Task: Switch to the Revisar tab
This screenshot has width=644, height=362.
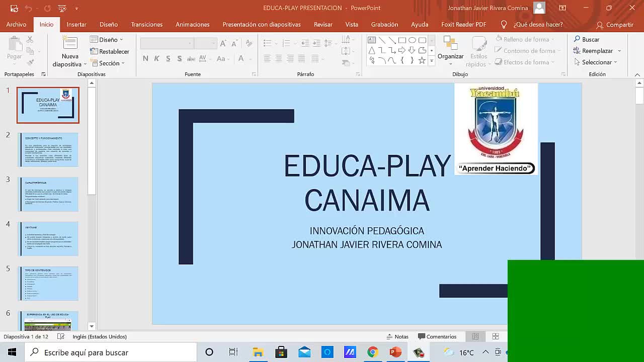Action: coord(323,24)
